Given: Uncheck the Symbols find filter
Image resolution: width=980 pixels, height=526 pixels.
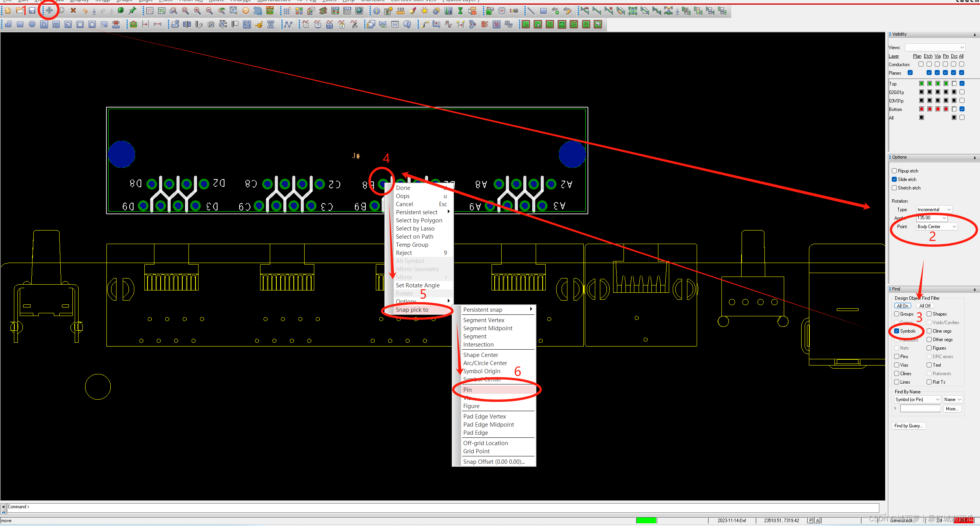Looking at the screenshot, I should [x=896, y=331].
